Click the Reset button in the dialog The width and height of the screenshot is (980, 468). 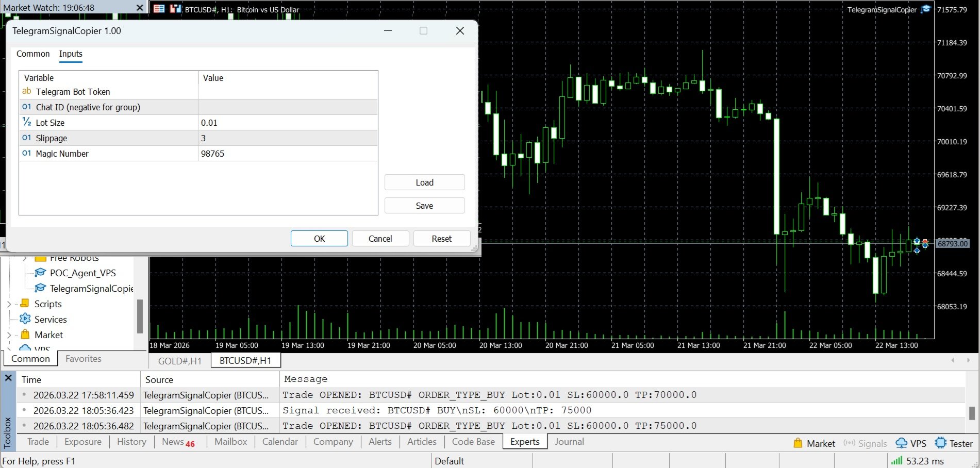[x=442, y=239]
